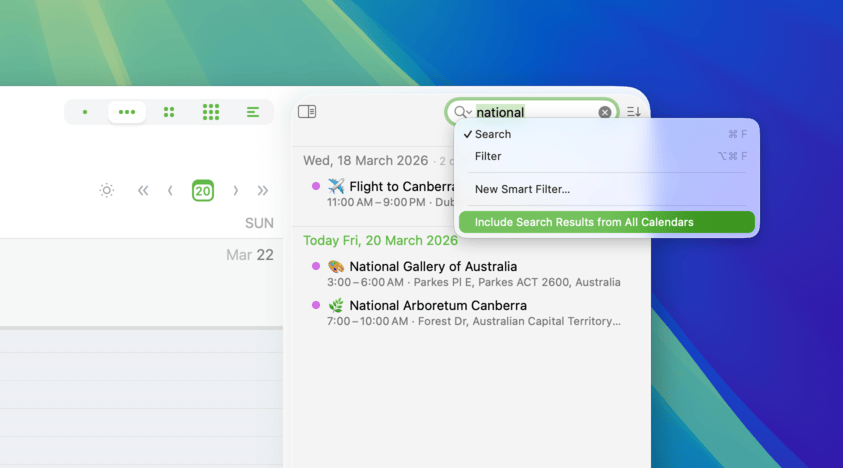Click the sun icon near date navigation
Viewport: 843px width, 468px height.
click(106, 190)
